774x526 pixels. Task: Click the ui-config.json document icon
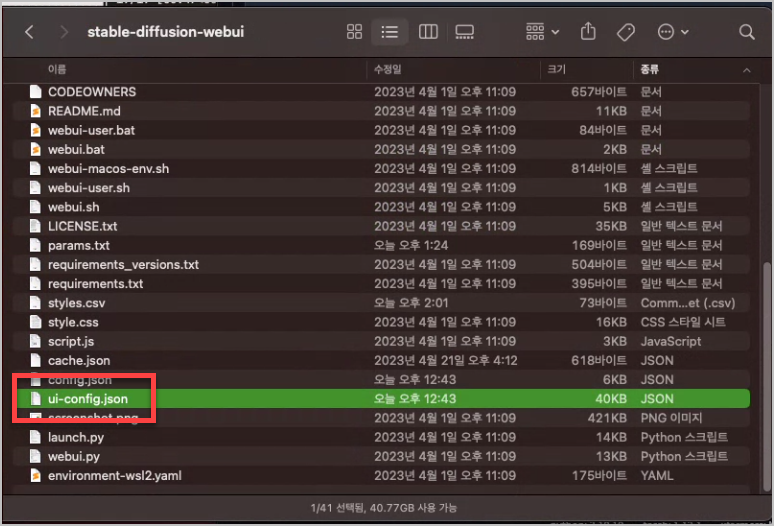point(35,399)
